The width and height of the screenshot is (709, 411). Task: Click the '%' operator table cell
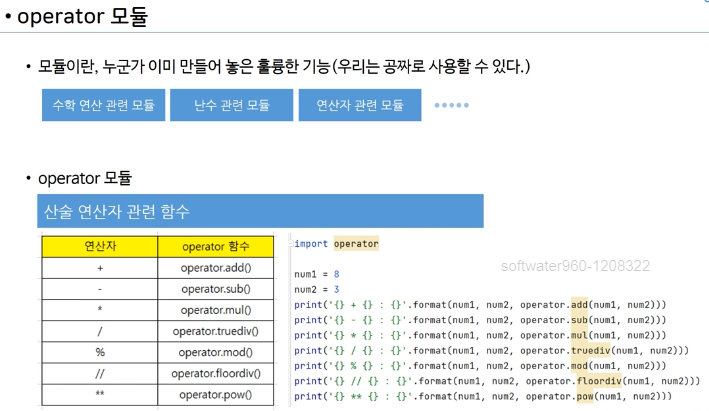point(100,352)
